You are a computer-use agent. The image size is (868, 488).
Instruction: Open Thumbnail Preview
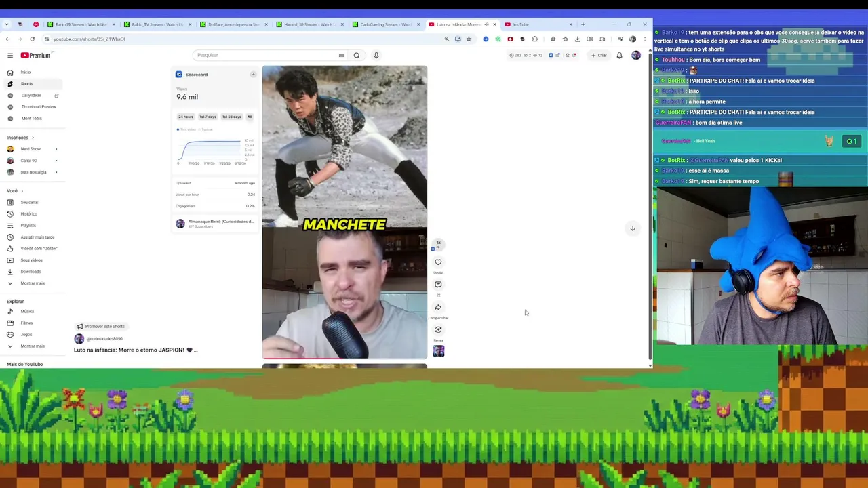[33, 107]
